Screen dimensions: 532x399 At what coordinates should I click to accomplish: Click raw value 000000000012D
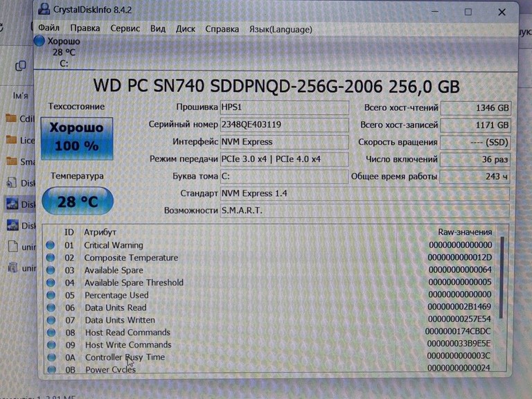(x=460, y=257)
